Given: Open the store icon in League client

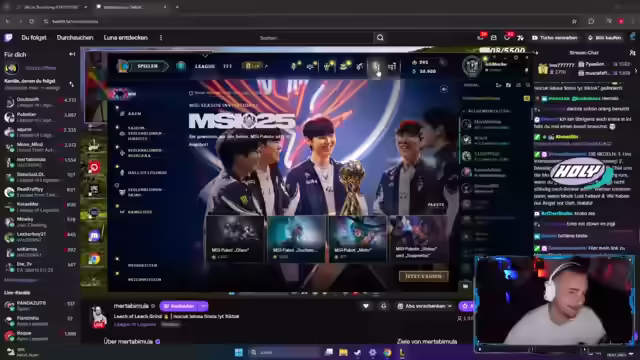Looking at the screenshot, I should coord(392,67).
